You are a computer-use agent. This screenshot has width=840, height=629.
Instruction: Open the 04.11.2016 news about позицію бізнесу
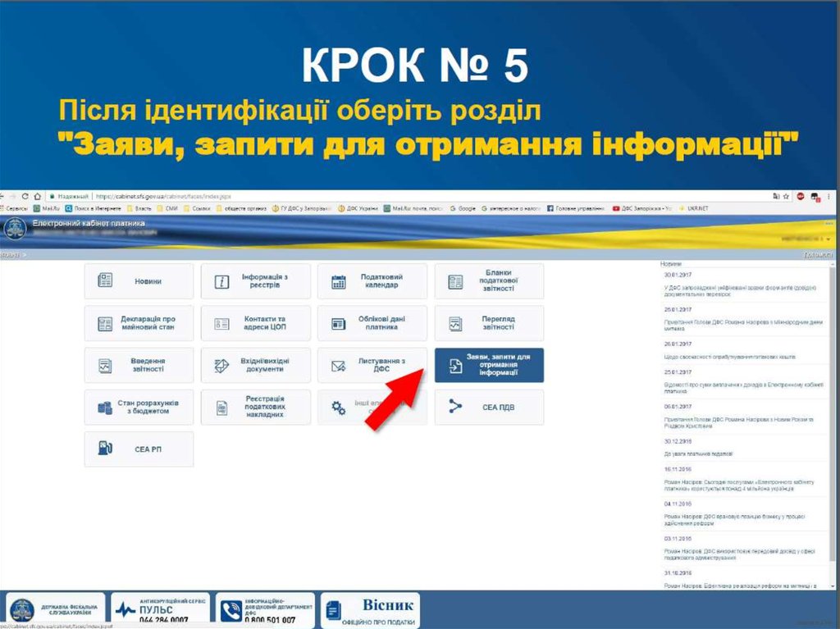734,520
